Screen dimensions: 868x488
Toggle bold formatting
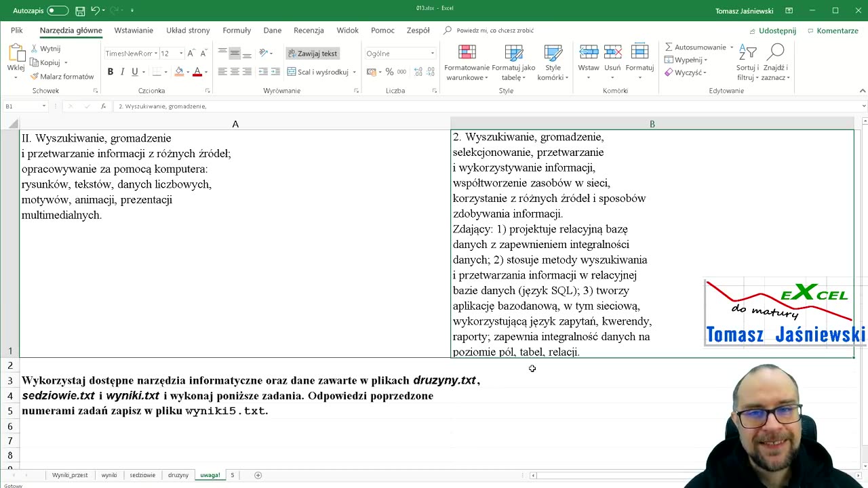[x=110, y=72]
